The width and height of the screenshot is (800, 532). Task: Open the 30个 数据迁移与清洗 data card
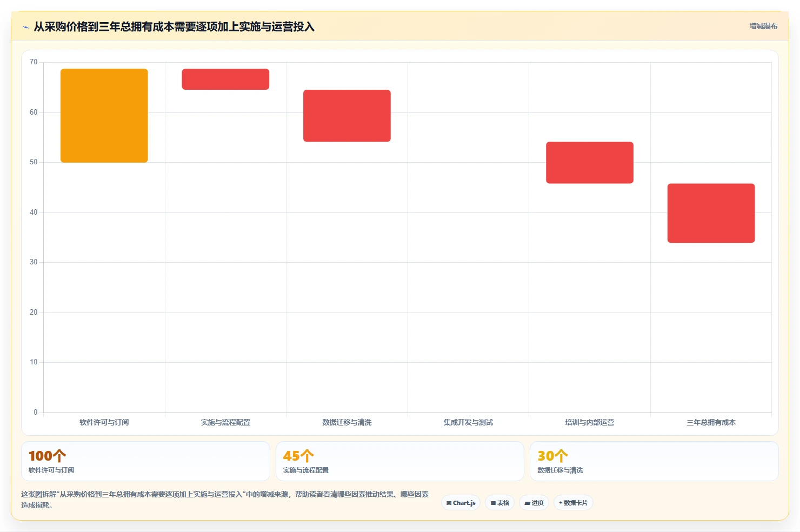(654, 461)
